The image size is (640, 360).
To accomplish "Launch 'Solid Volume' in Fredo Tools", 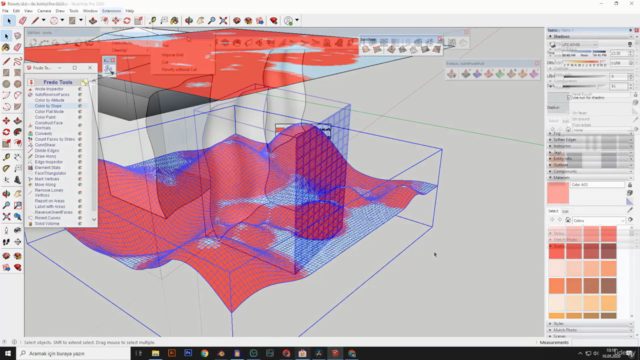I will [x=47, y=224].
